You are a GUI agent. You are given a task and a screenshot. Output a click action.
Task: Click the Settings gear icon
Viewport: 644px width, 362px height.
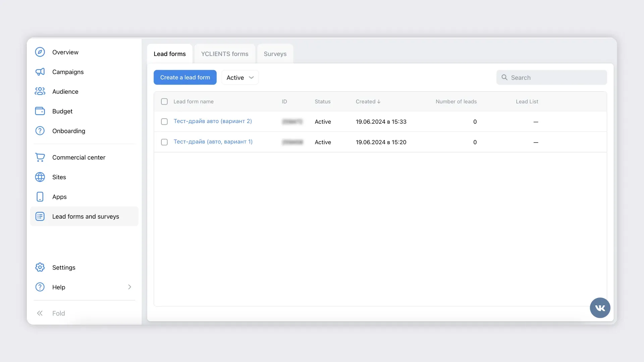(x=40, y=267)
